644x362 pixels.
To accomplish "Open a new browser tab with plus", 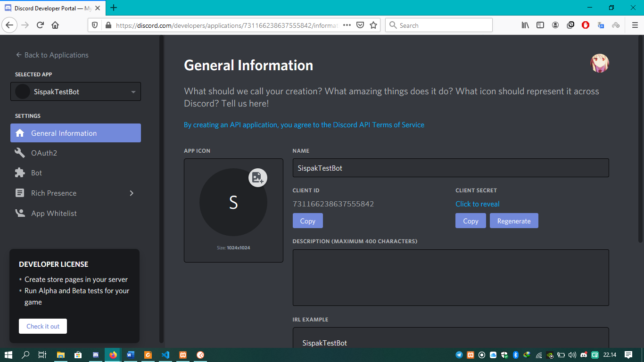I will 114,8.
